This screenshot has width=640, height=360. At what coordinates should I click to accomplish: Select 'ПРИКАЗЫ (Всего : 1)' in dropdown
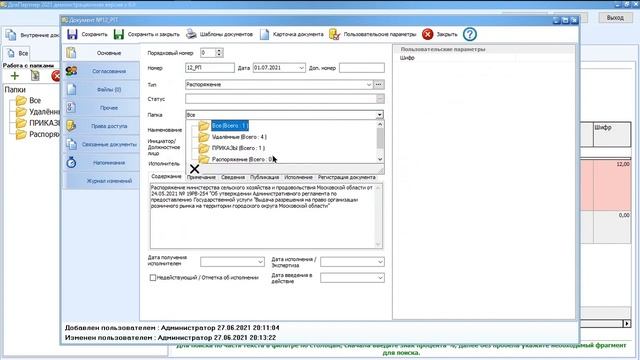tap(238, 148)
